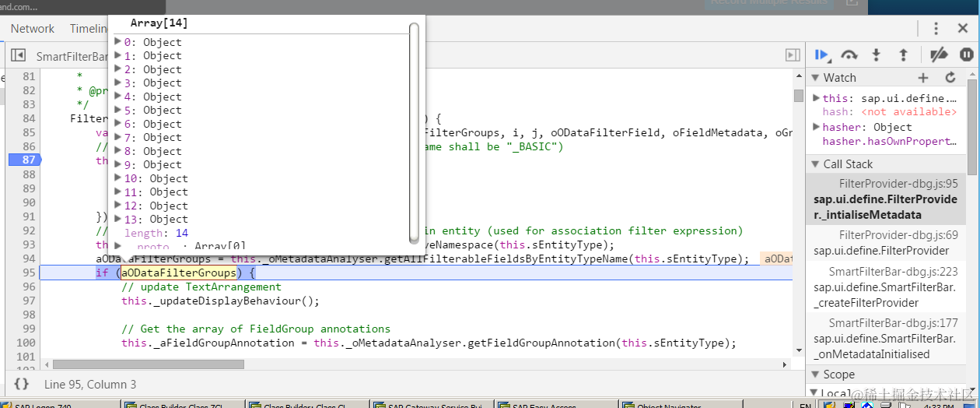The image size is (980, 408).
Task: Show the file navigator sidebar
Action: point(18,56)
